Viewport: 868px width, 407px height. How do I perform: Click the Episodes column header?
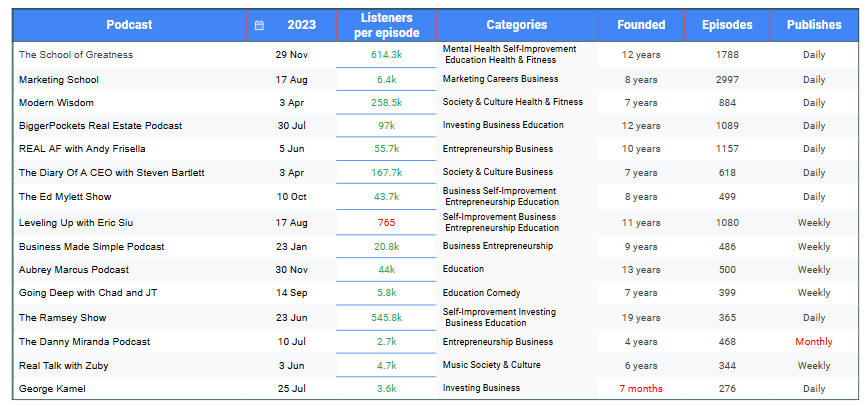coord(727,25)
